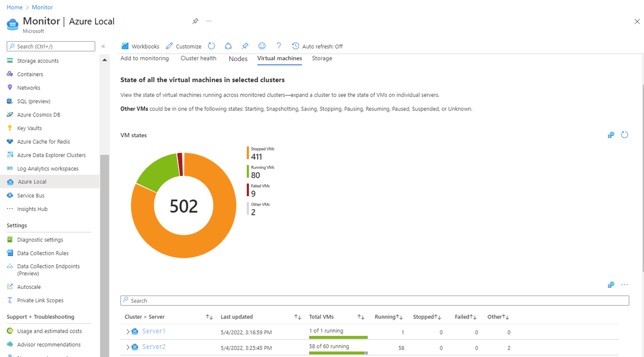Click the refresh icon in toolbar
Screen dimensions: 644x357
211,46
